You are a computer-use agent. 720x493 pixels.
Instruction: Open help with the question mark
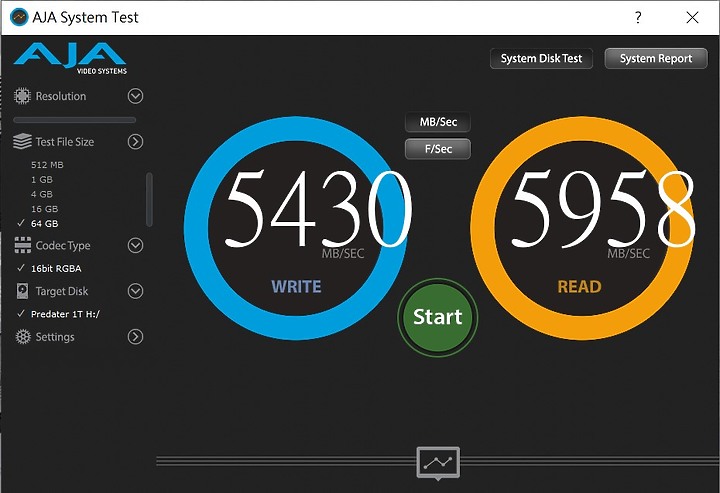pos(638,17)
